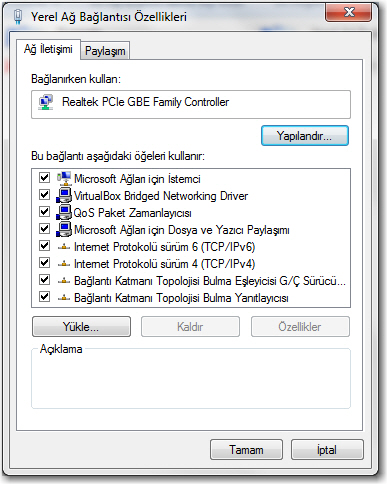
Task: Click the TCP/IPv6 protocol icon
Action: point(64,247)
